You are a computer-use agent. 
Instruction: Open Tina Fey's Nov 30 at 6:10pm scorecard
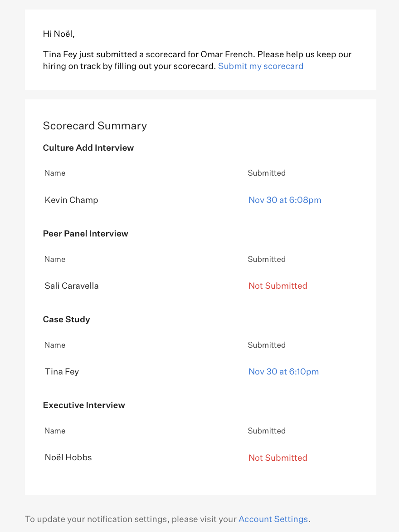tap(283, 372)
